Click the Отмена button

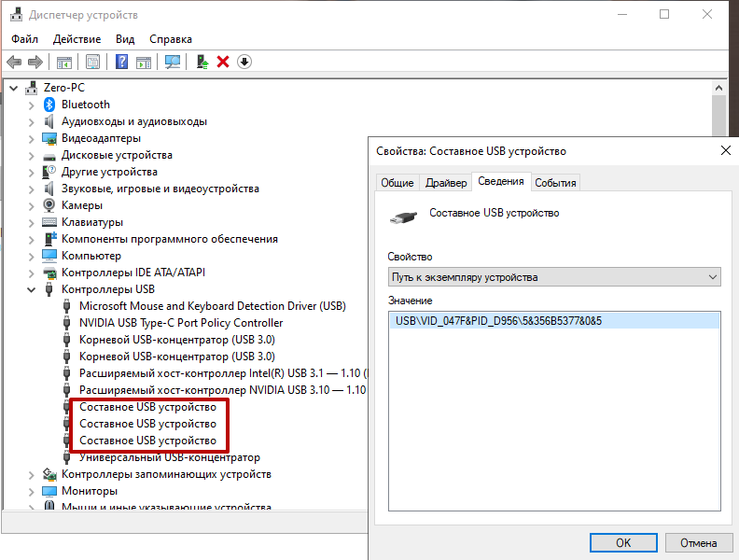tap(699, 543)
